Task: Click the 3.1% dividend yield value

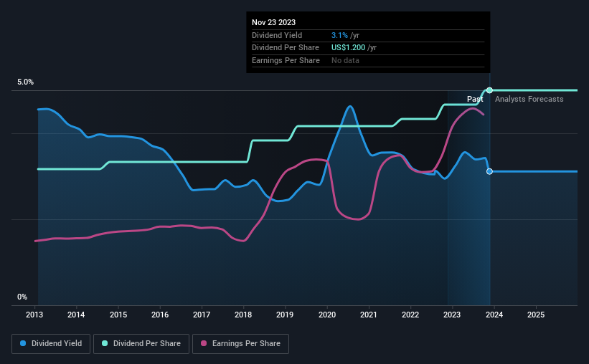Action: pos(339,35)
